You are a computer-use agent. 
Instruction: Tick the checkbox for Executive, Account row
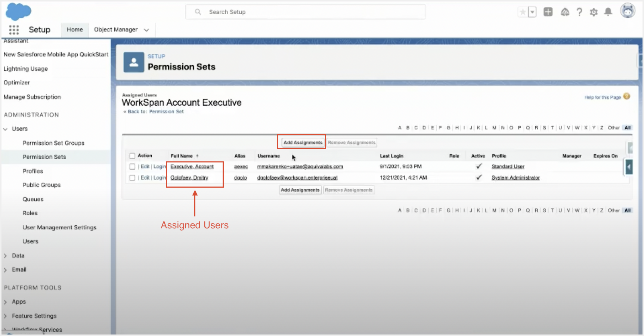[x=132, y=167]
